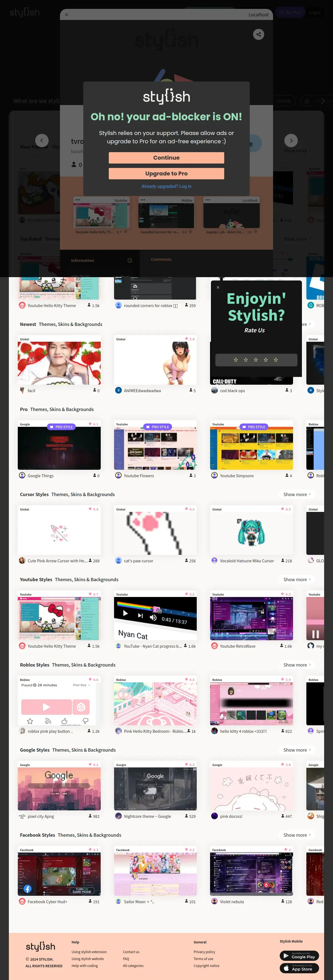Click Violet nebula author avatar

click(x=215, y=902)
